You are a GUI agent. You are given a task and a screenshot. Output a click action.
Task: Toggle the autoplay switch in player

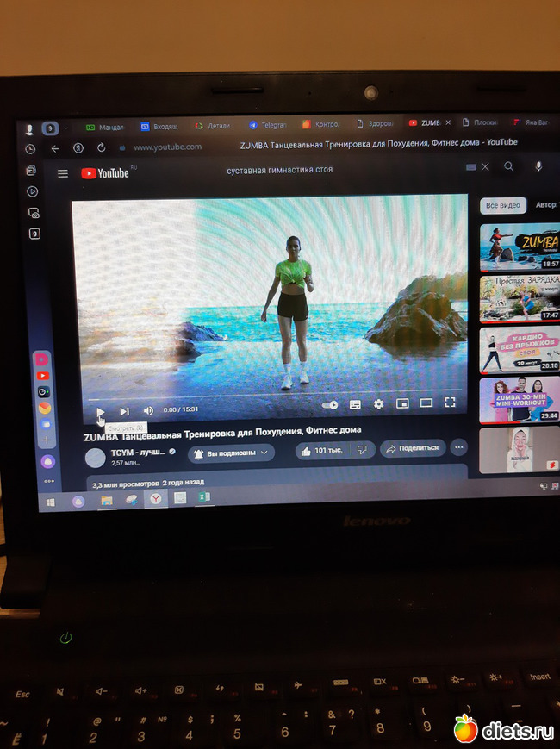pos(329,404)
